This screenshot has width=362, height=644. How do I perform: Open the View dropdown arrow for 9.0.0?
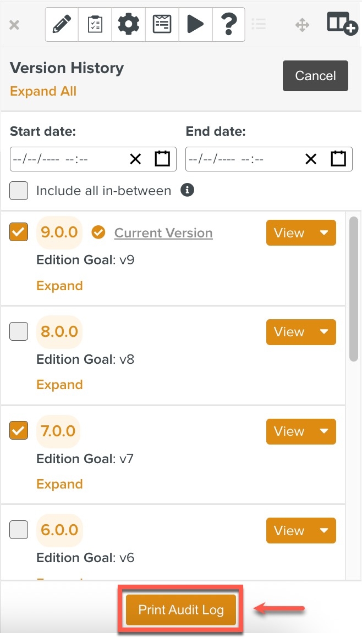[324, 232]
